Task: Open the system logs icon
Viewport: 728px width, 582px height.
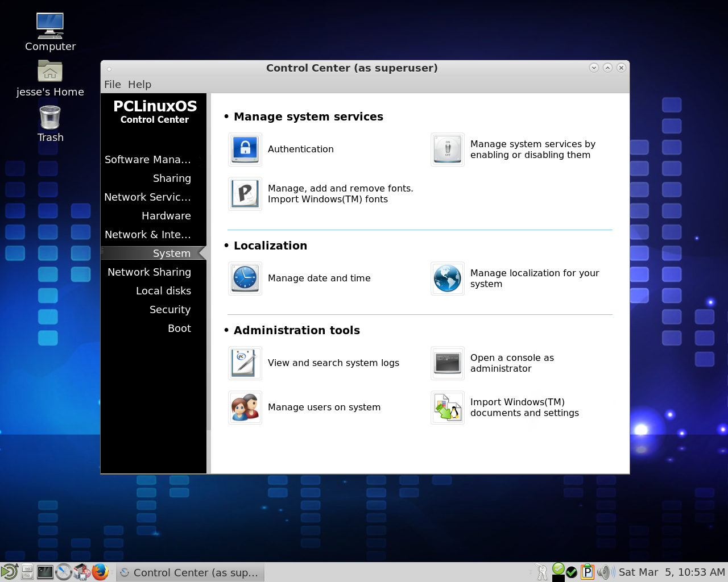Action: click(x=245, y=363)
